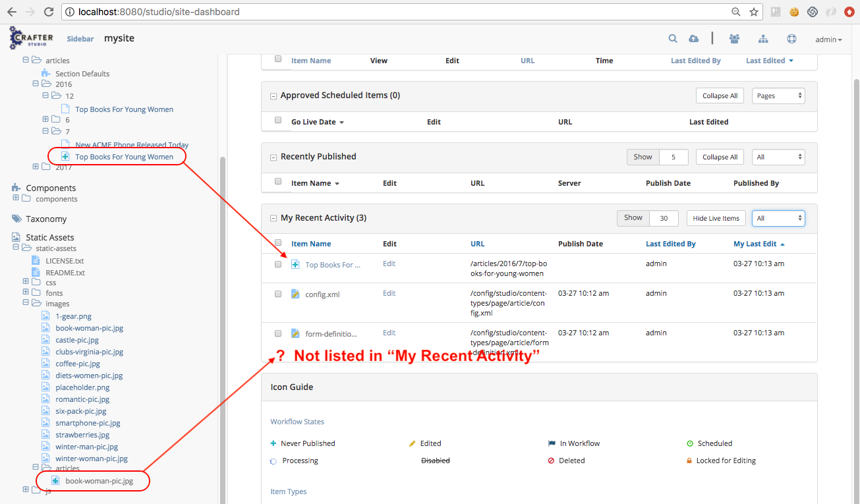Expand the fonts folder
860x504 pixels.
click(x=26, y=292)
